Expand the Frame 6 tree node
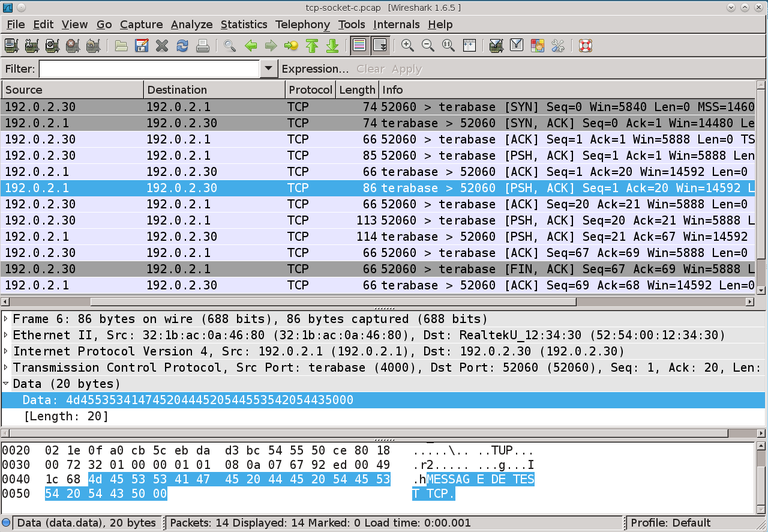 (x=5, y=319)
